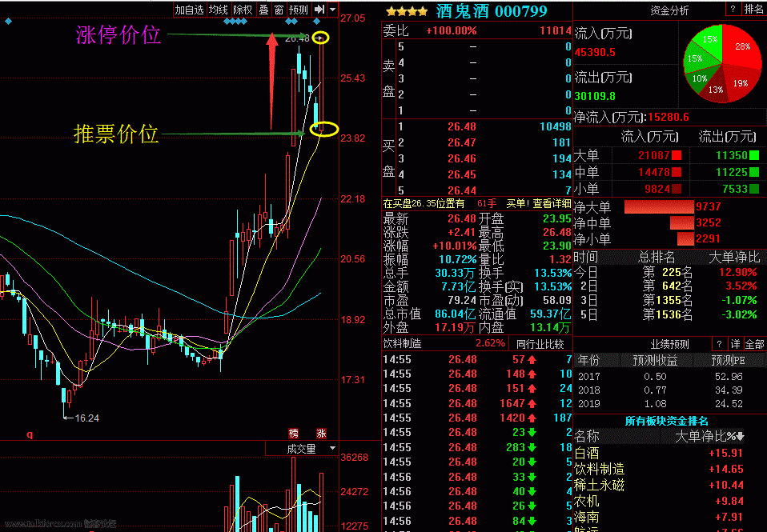
Task: Click the four-star rating icons
Action: click(407, 11)
